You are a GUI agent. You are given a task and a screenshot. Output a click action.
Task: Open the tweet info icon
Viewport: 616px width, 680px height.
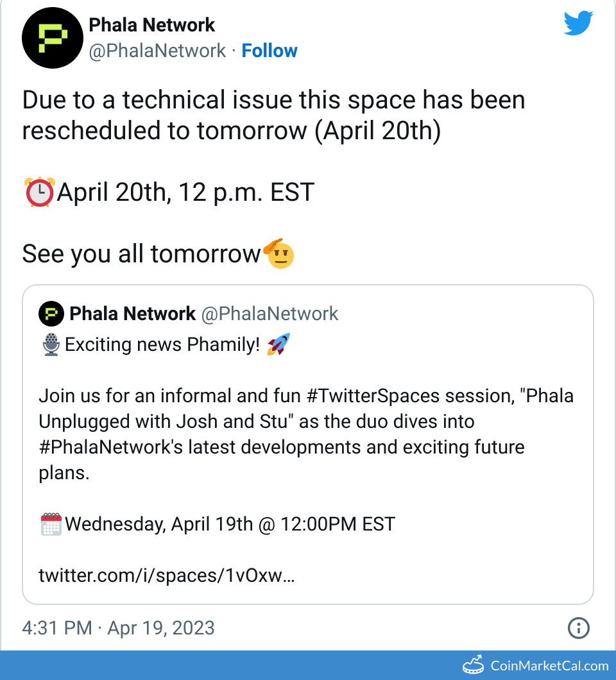[579, 628]
